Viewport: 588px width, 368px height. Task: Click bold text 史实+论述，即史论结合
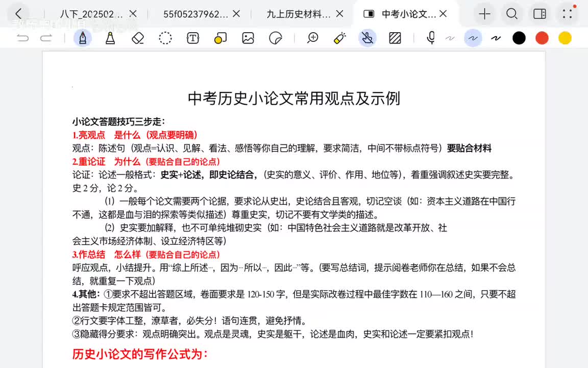208,175
